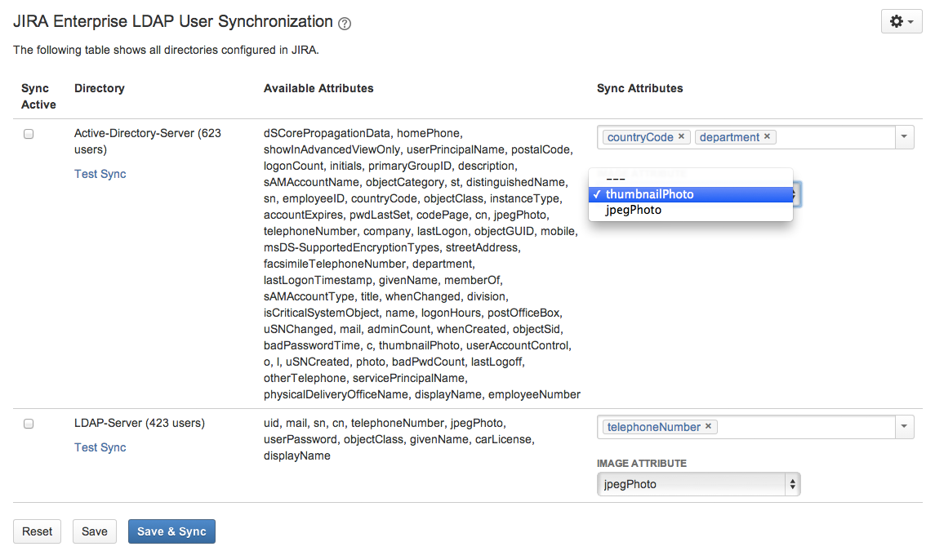Viewport: 935px width, 560px height.
Task: Click the LDAP-Server (423 users) text
Action: (140, 423)
